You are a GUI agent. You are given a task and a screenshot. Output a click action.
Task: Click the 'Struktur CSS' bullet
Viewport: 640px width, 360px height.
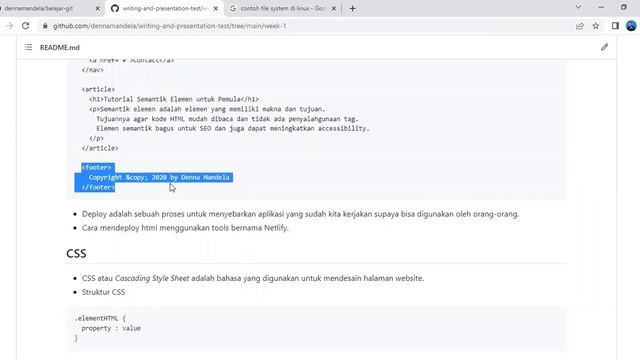pos(103,292)
